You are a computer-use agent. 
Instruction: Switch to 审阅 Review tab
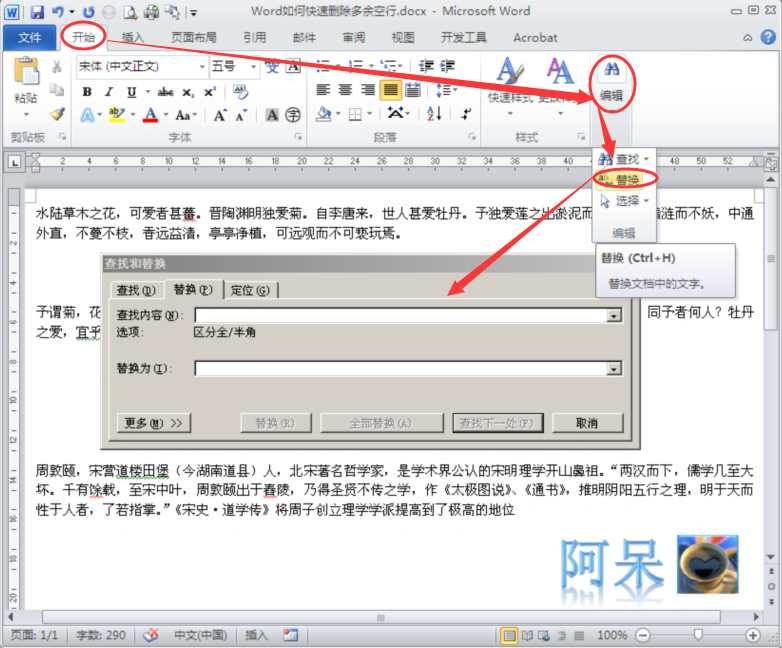tap(354, 37)
